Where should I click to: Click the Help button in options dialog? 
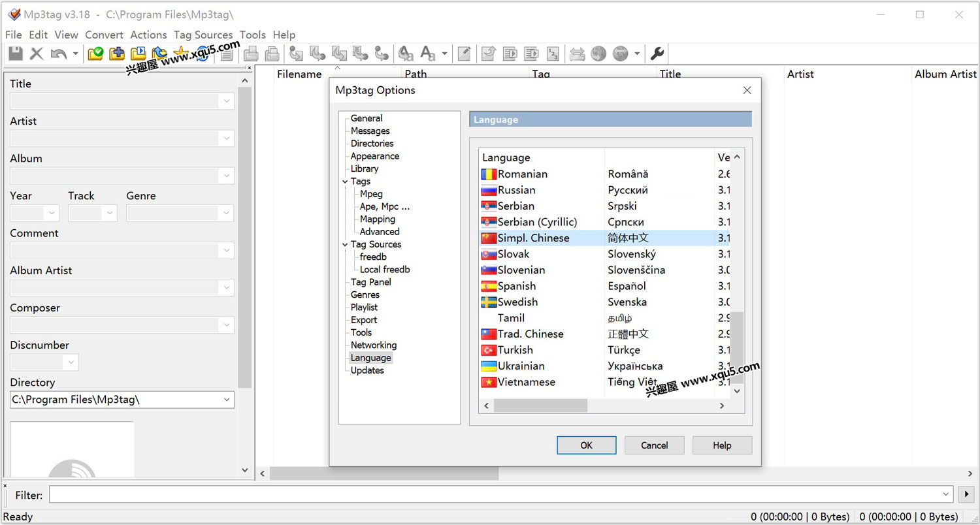[722, 445]
